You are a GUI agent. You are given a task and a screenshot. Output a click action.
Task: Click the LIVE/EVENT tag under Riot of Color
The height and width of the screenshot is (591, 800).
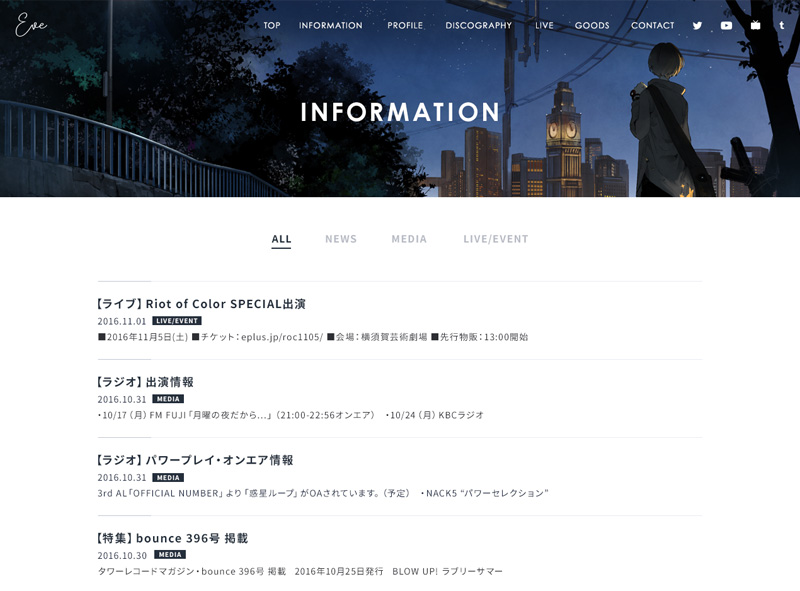(x=177, y=321)
